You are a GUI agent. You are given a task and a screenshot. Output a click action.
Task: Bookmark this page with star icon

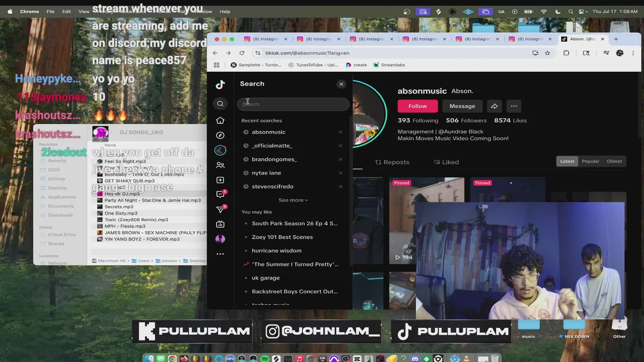547,53
